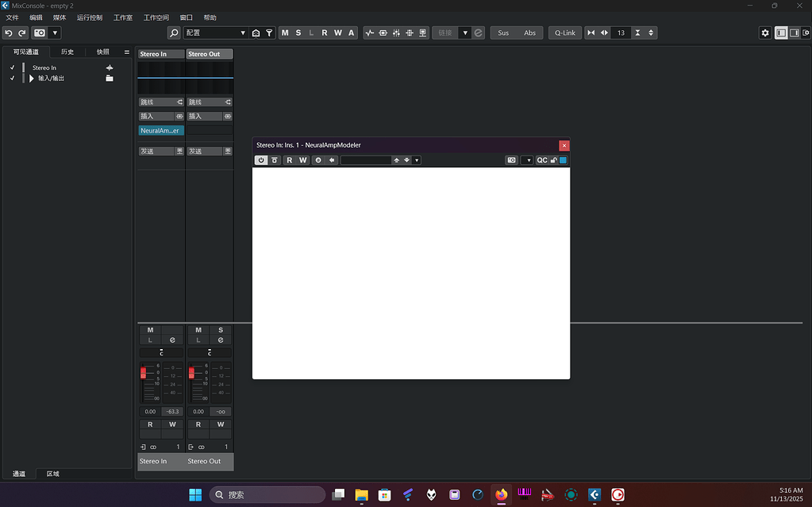
Task: Enable global Write automation in the toolbar
Action: [337, 33]
